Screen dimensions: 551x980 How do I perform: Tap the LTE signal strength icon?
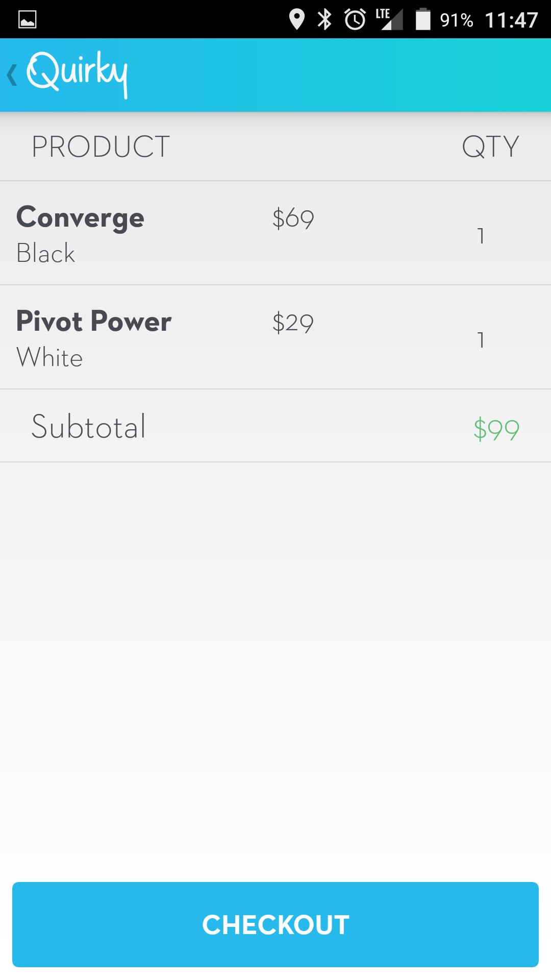pos(389,20)
